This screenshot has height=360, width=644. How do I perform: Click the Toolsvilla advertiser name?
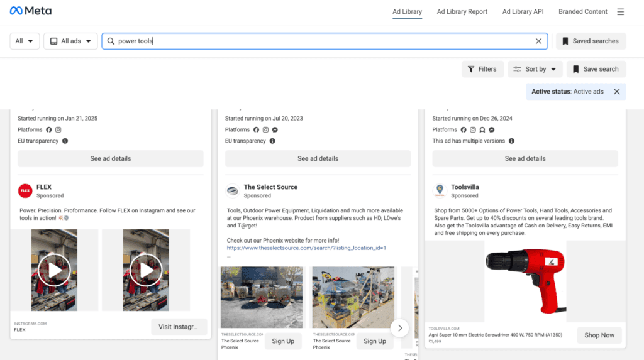(x=465, y=187)
